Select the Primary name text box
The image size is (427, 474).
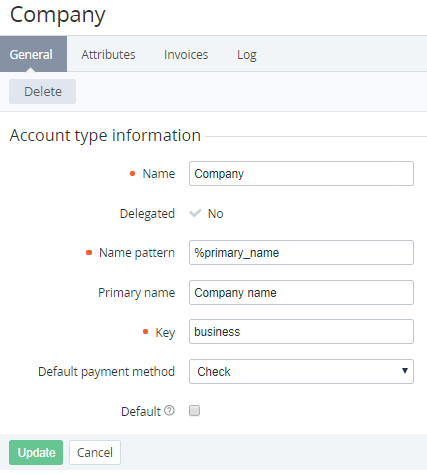[301, 292]
